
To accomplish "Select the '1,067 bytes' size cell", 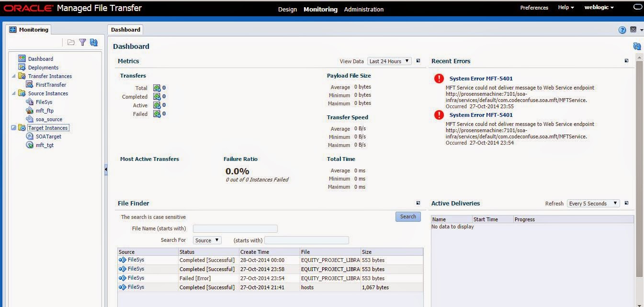I will coord(392,287).
